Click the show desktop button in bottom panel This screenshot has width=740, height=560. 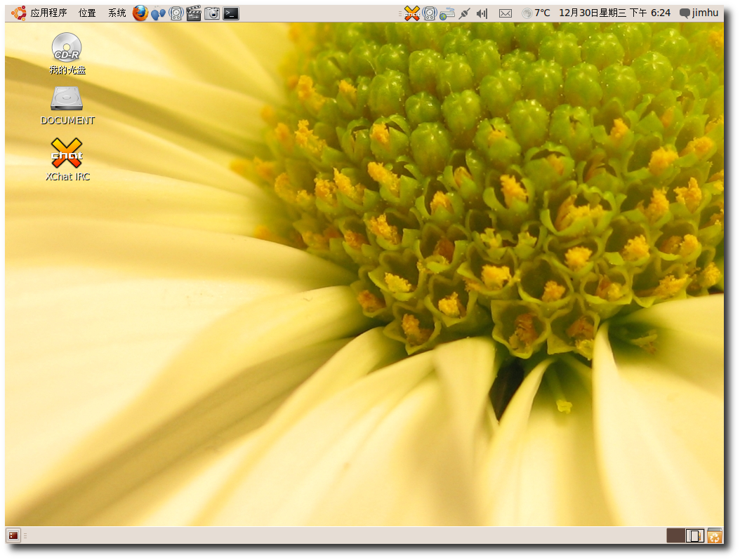click(x=13, y=535)
